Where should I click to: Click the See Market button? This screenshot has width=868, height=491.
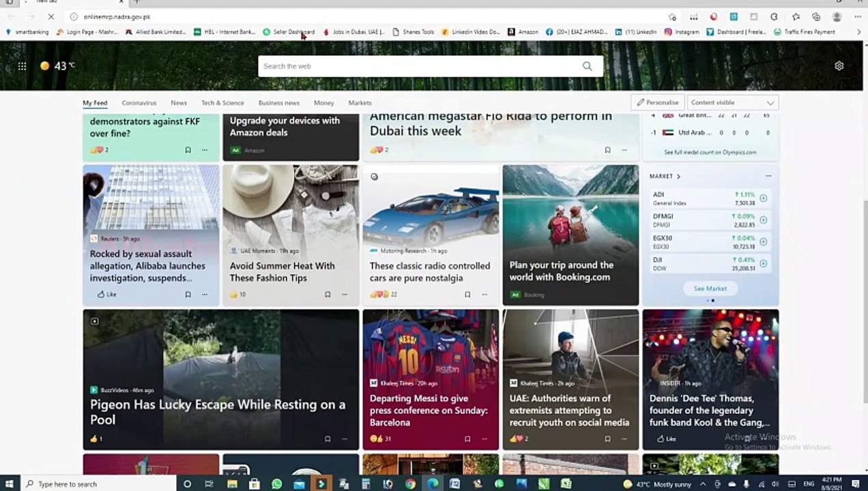(710, 288)
